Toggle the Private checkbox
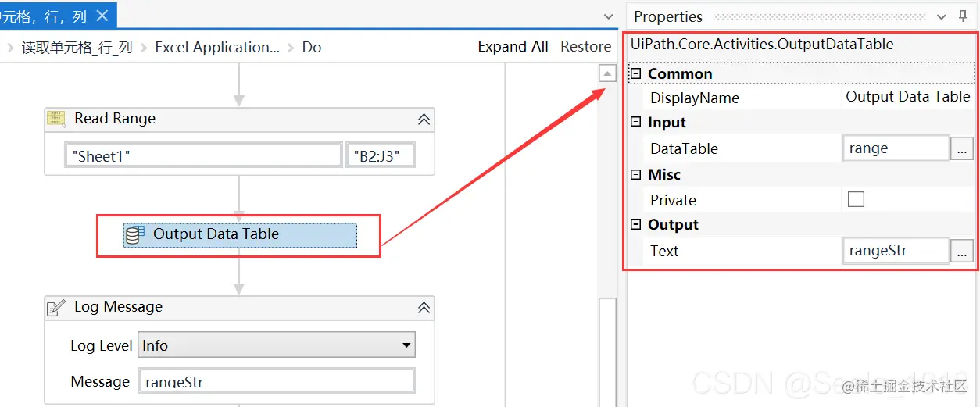Viewport: 980px width, 407px height. [857, 199]
